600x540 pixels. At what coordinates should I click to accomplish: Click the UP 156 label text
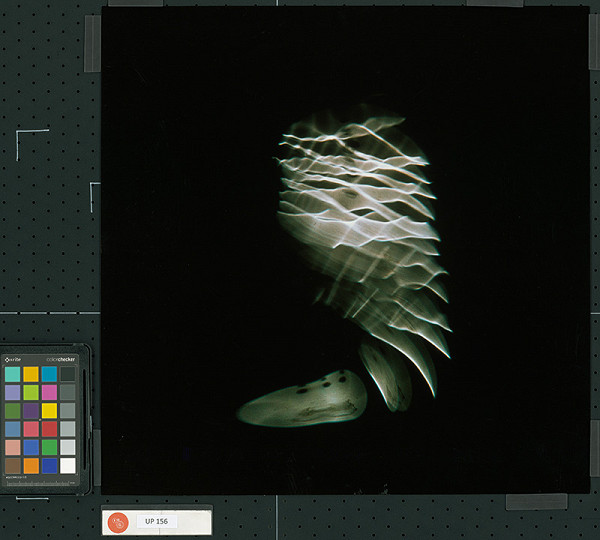156,521
